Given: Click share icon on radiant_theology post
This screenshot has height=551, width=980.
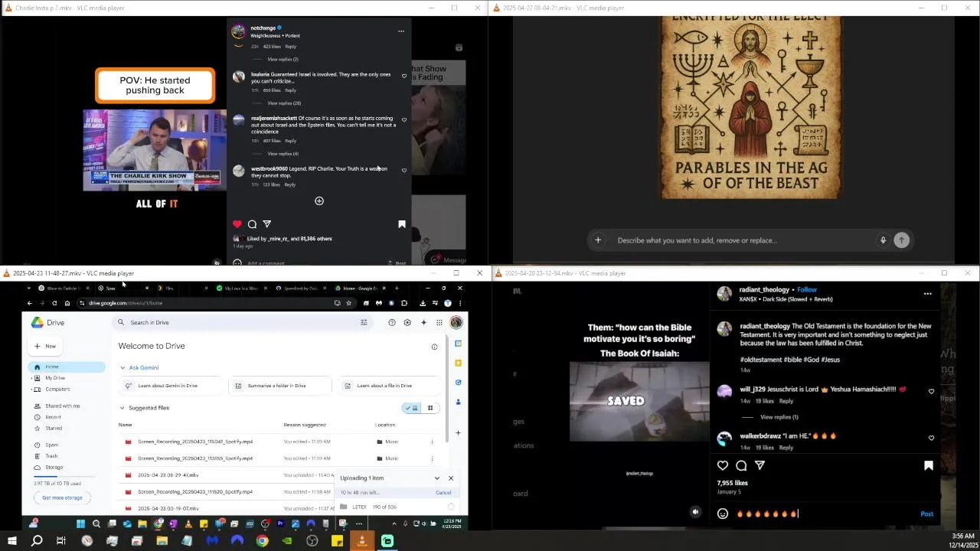Looking at the screenshot, I should point(759,465).
